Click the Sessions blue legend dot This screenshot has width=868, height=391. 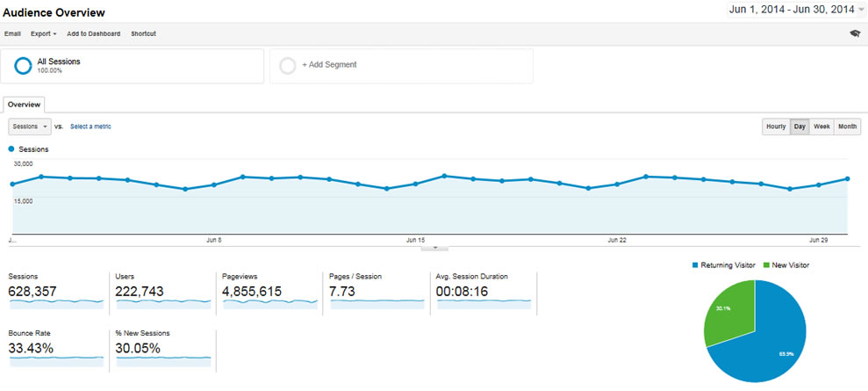point(11,149)
